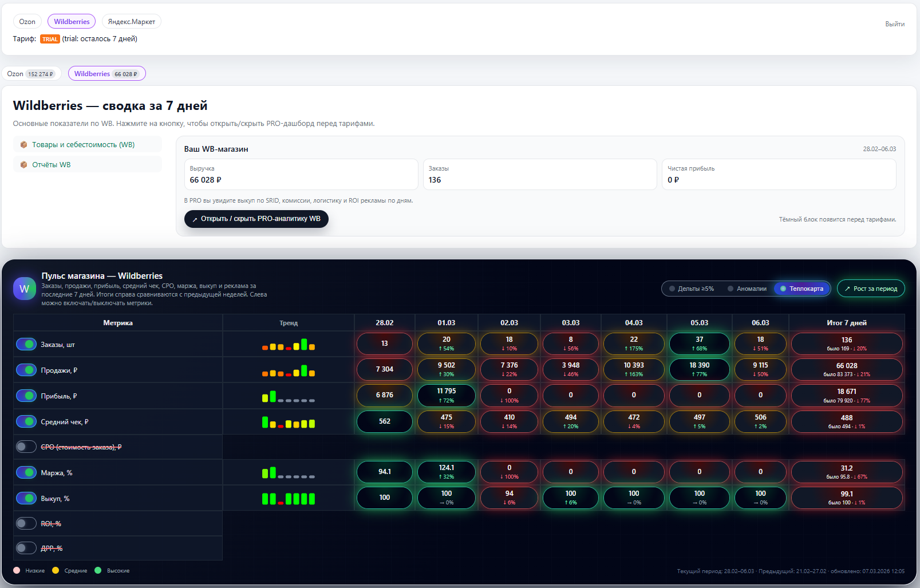Turn on the ДРР, % metric switch
The height and width of the screenshot is (588, 920).
26,548
